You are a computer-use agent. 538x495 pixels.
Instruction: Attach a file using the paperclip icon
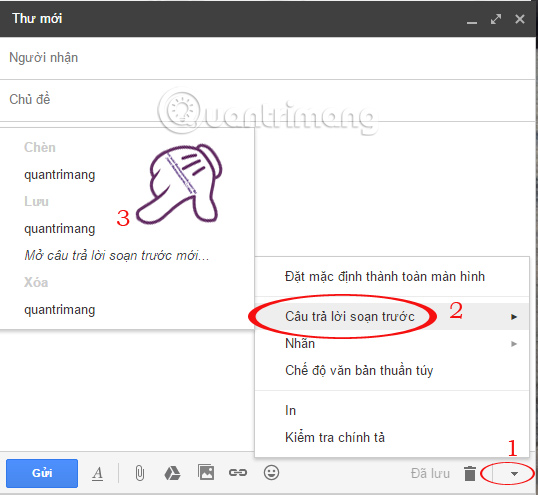(140, 473)
